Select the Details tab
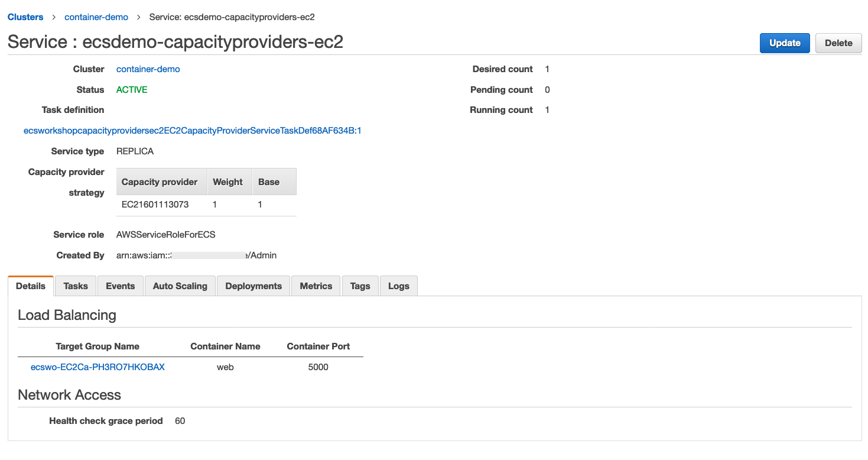This screenshot has width=868, height=460. (x=30, y=286)
